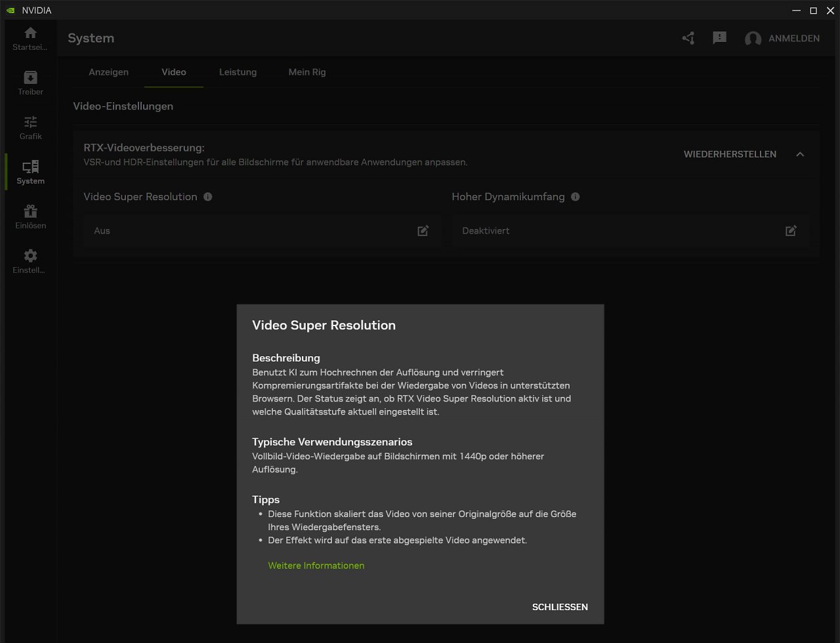Click the System page title
This screenshot has height=643, width=840.
tap(91, 38)
